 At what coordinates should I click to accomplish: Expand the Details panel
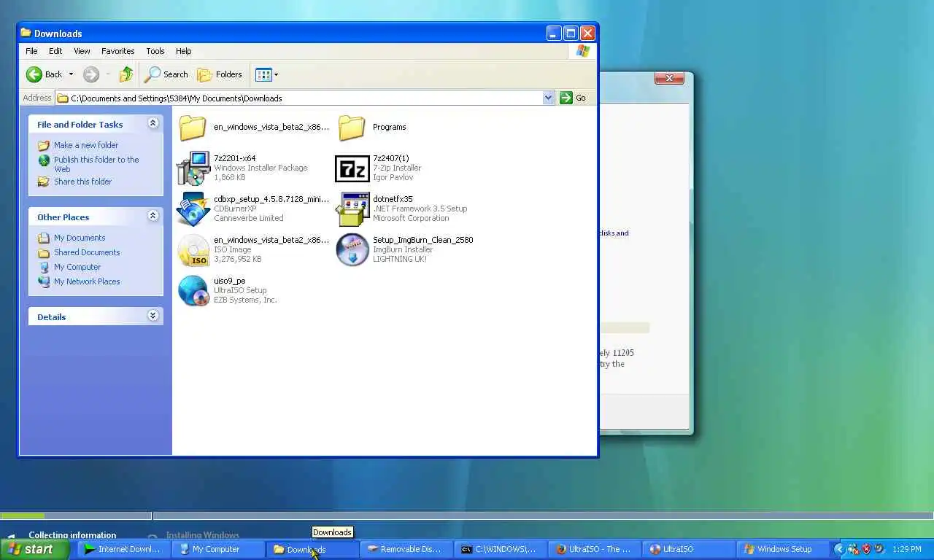point(153,316)
